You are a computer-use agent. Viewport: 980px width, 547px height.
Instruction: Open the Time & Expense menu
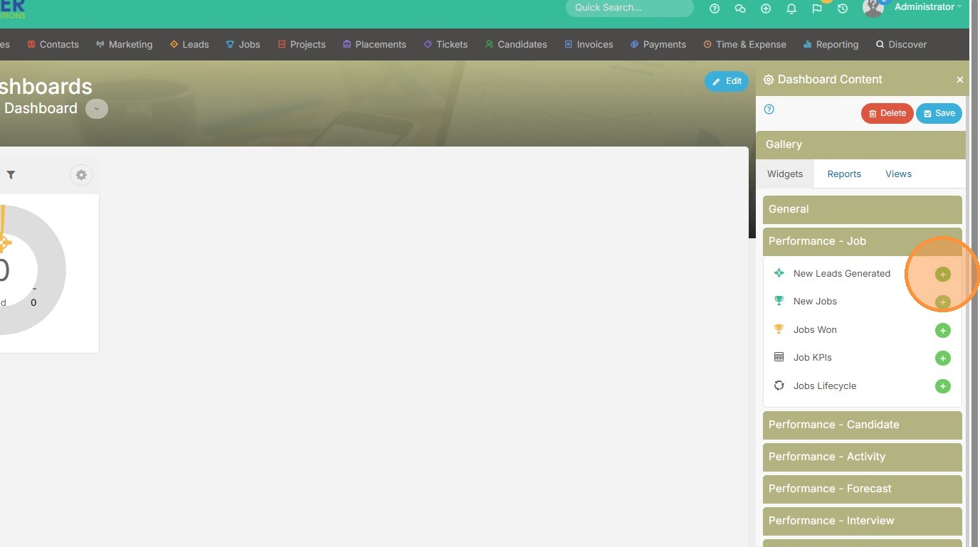pyautogui.click(x=744, y=44)
